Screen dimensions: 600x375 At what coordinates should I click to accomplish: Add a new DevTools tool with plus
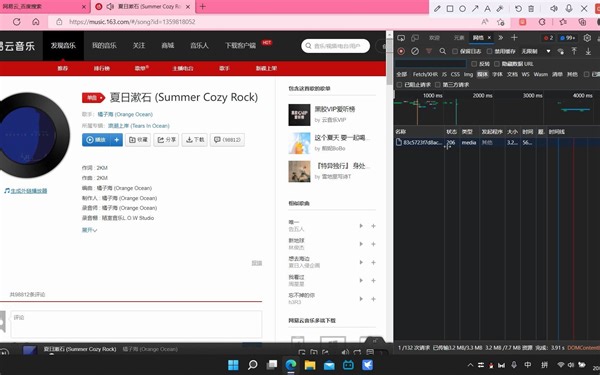(514, 38)
